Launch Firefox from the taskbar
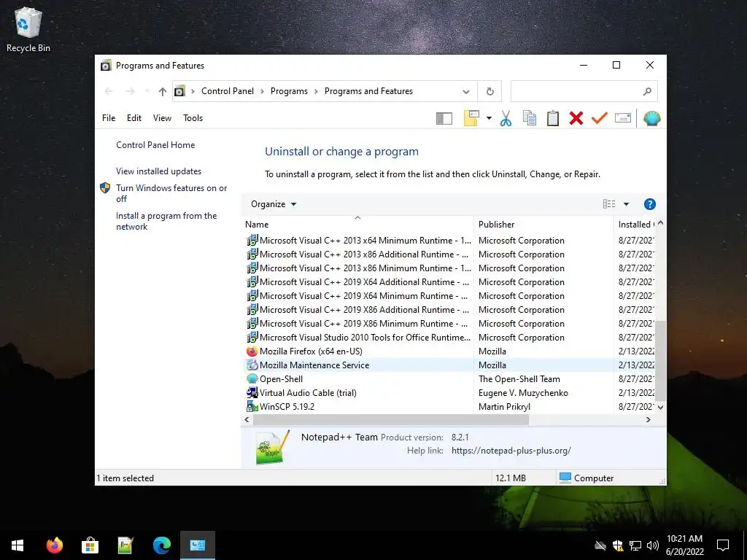This screenshot has width=747, height=560. (x=54, y=545)
